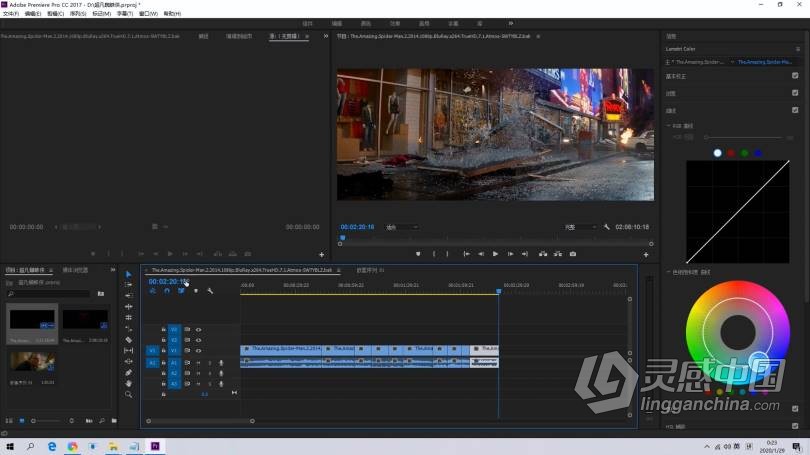
Task: Open File menu in menu bar
Action: 11,14
